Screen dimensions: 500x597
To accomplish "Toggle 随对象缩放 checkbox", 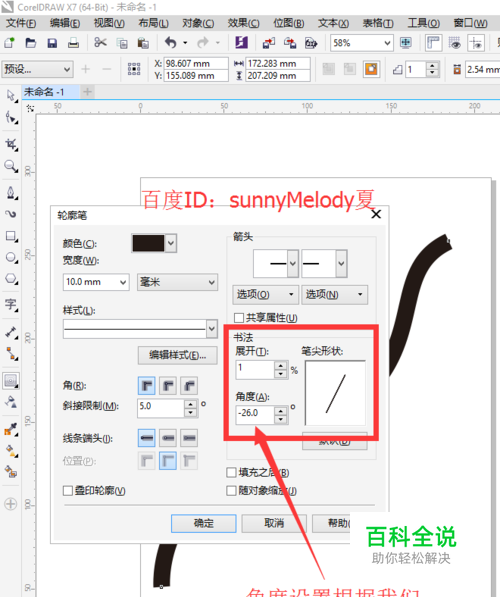I will pos(231,490).
